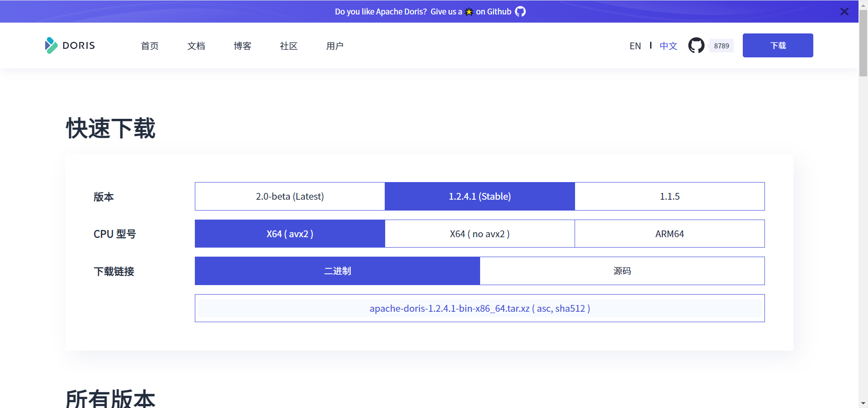868x408 pixels.
Task: Select CPU type X64 ( no avx2 )
Action: pyautogui.click(x=480, y=234)
